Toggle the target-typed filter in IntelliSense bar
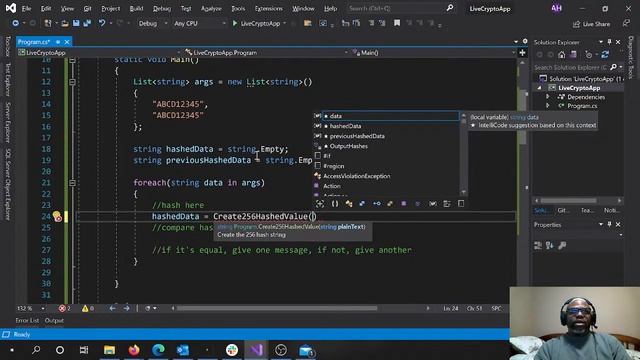 [x=320, y=204]
